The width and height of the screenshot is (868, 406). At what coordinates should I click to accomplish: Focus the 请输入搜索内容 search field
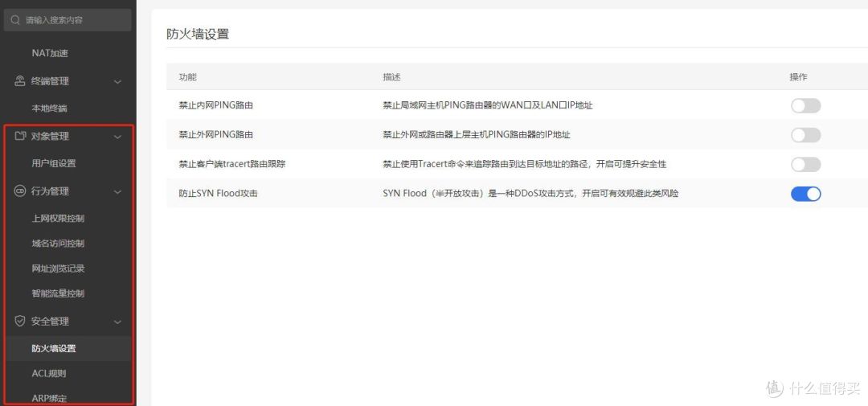coord(68,20)
